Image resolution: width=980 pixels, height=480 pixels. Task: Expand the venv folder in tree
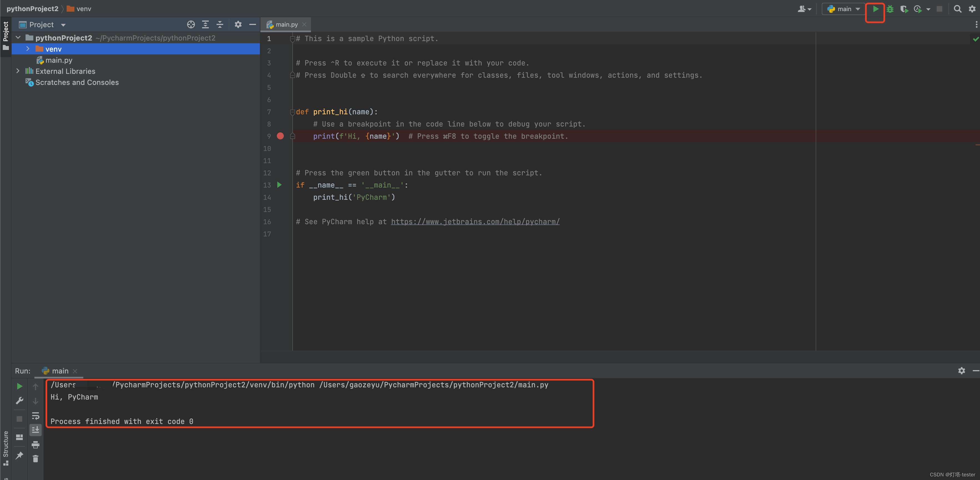point(28,49)
